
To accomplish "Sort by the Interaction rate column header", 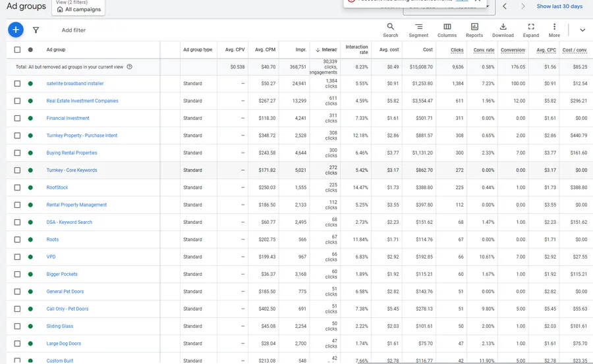I will point(356,49).
